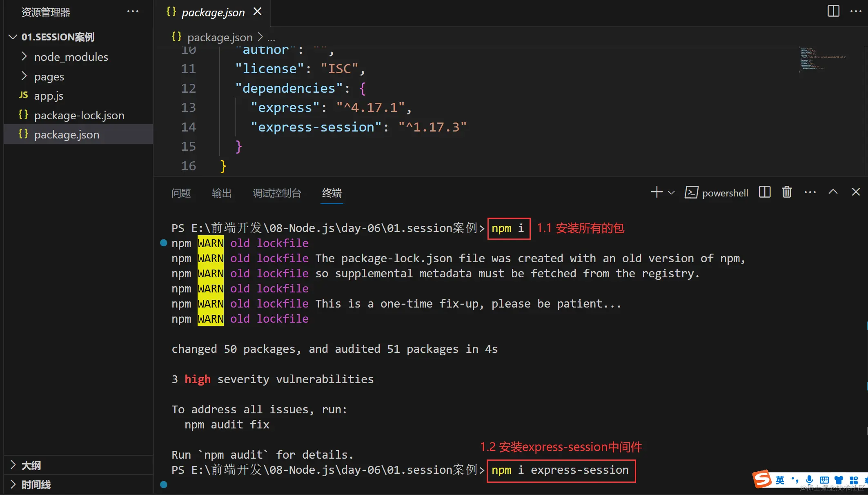Click package.json in the breadcrumb
This screenshot has width=868, height=495.
coord(220,38)
